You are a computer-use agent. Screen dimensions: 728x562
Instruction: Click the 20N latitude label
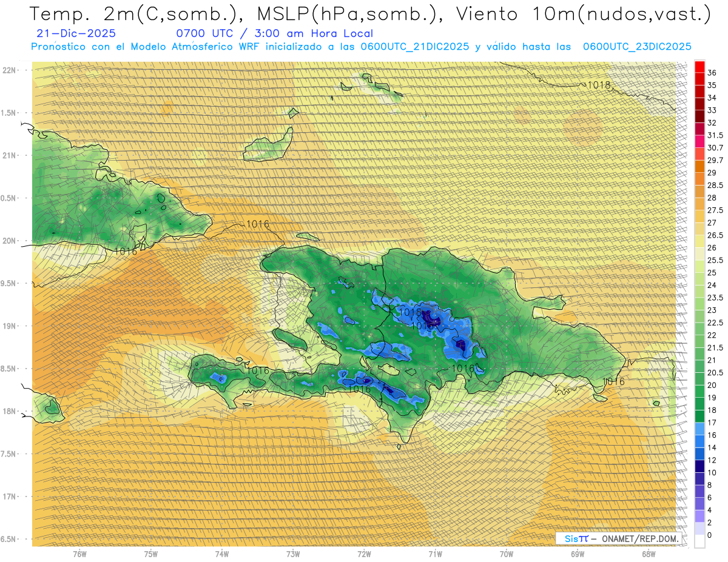pyautogui.click(x=9, y=241)
